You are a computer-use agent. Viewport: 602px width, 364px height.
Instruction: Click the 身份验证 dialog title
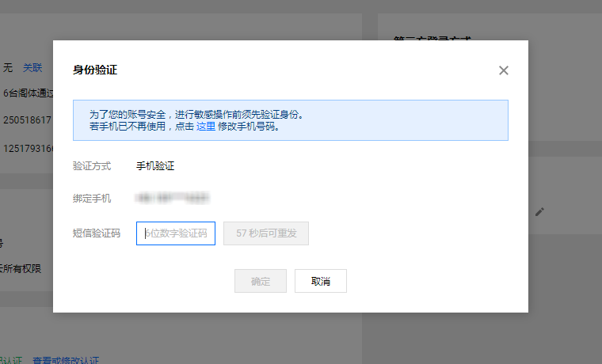(x=95, y=70)
